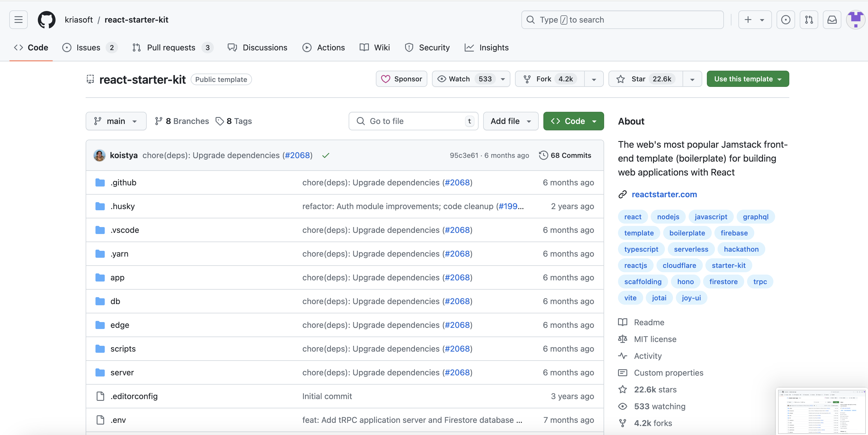Click the MIT license scale icon

(x=622, y=339)
